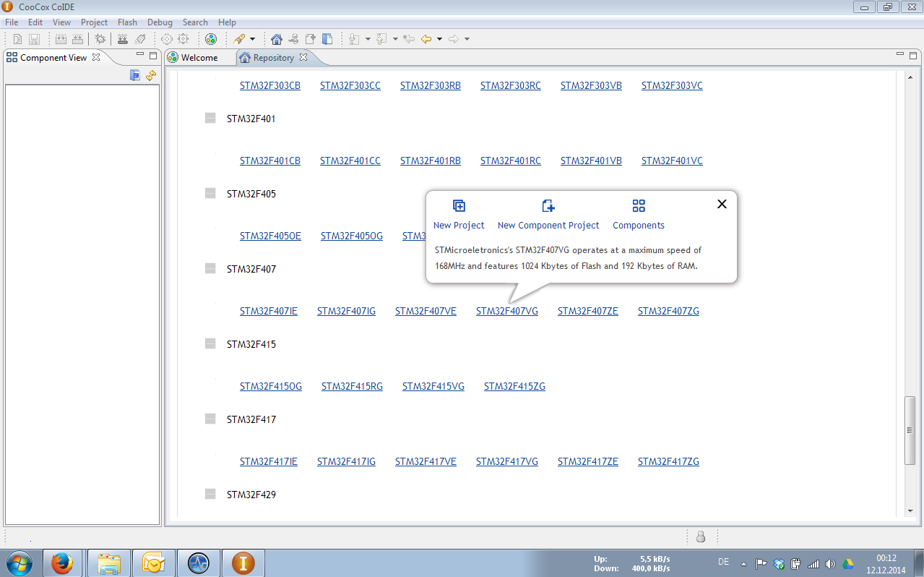924x577 pixels.
Task: Open the Help menu
Action: point(227,22)
